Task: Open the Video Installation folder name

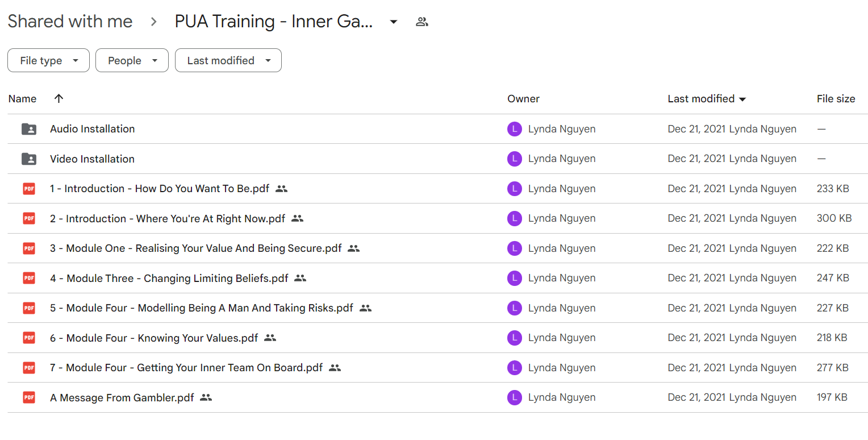Action: pos(93,159)
